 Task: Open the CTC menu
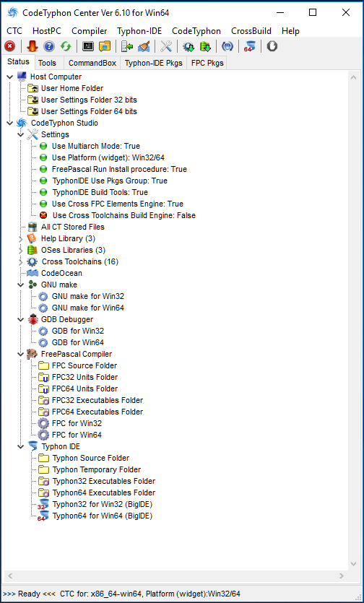point(14,31)
